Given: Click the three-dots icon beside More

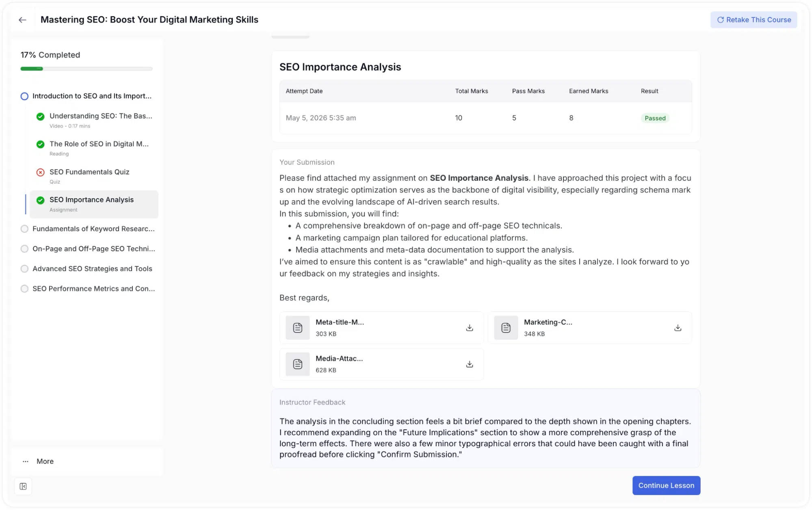Looking at the screenshot, I should 26,461.
